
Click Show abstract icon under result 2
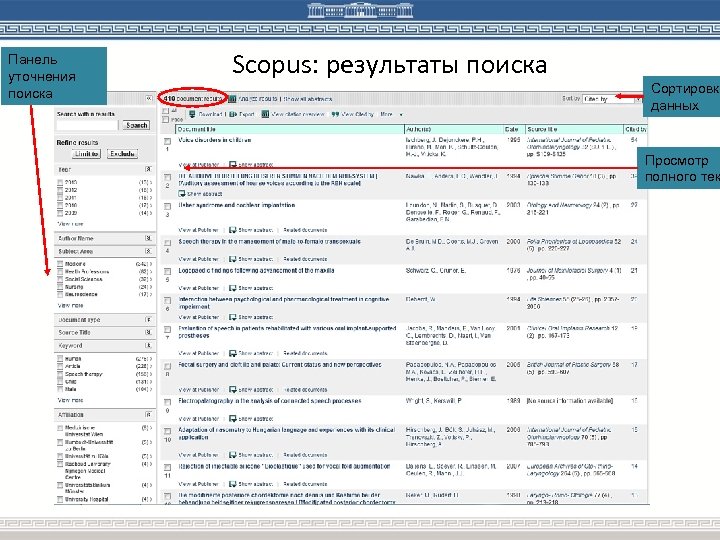point(182,194)
